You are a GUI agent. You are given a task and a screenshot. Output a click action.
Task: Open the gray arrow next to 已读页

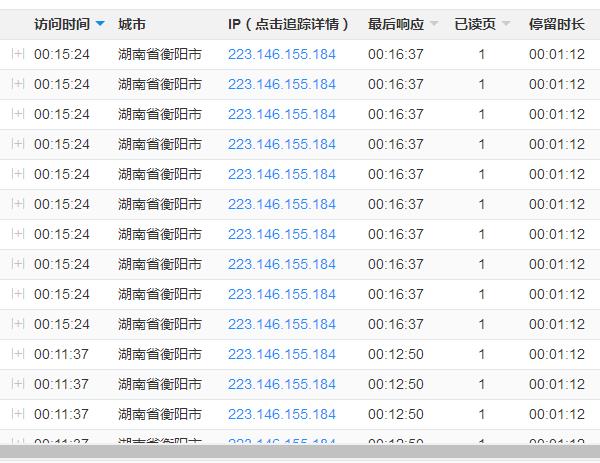(x=506, y=24)
